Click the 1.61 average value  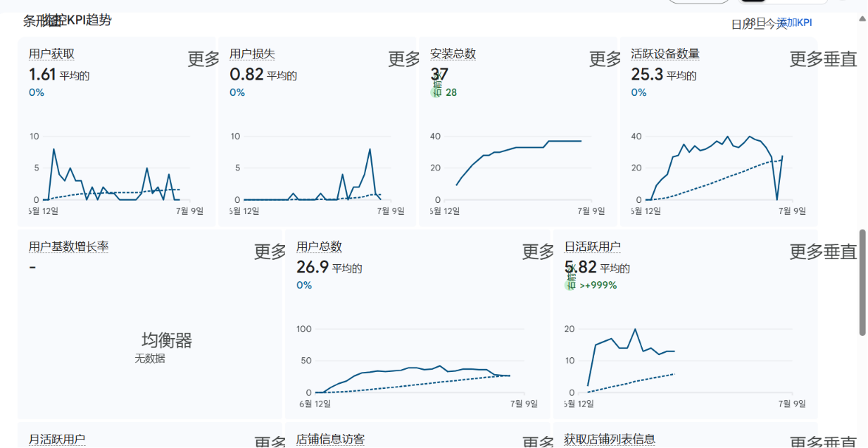(42, 74)
